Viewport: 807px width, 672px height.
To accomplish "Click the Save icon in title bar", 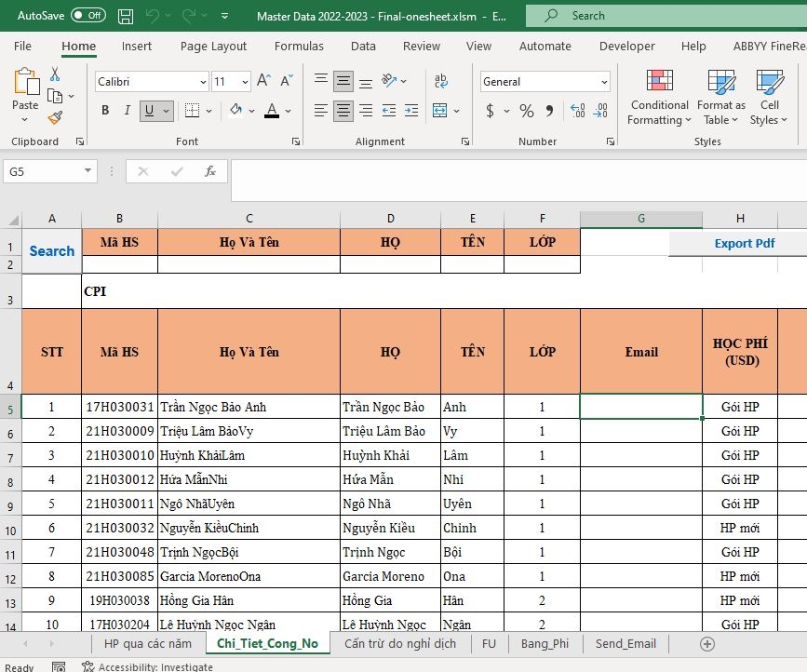I will click(x=126, y=16).
